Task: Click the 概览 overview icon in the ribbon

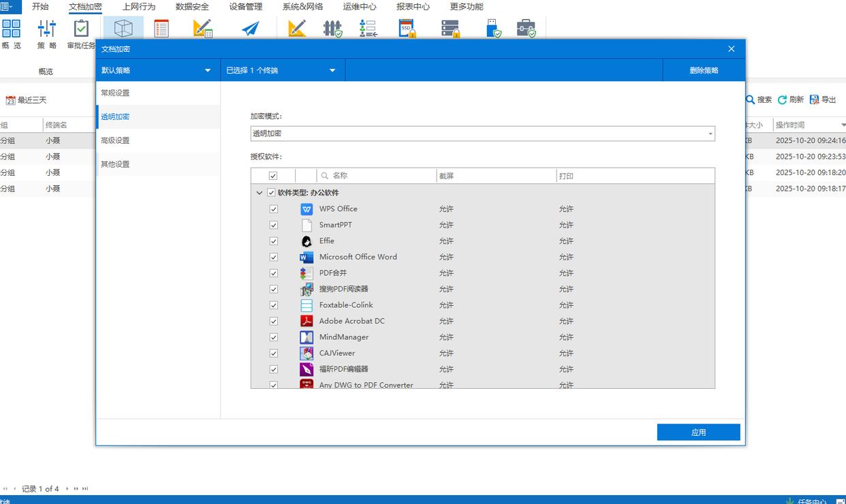Action: [11, 29]
